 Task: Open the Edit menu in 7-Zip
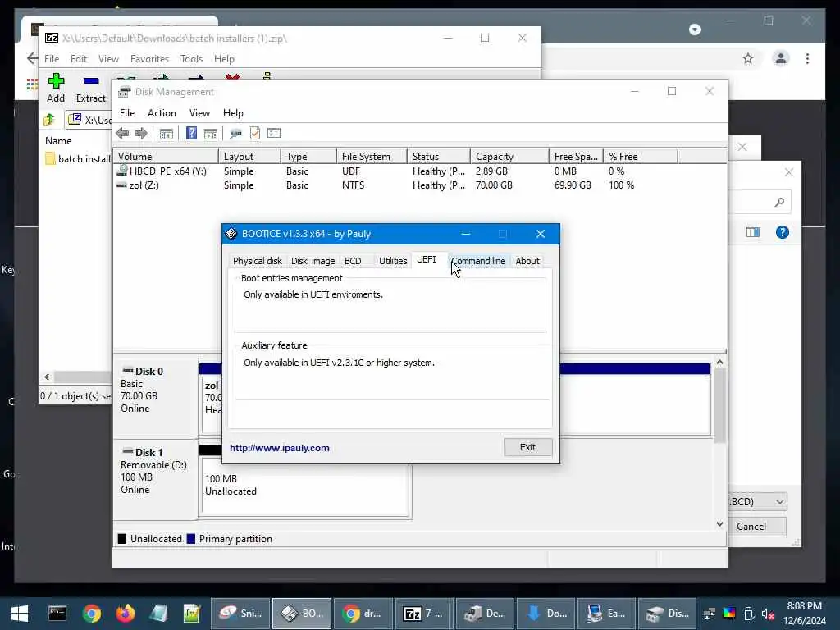click(78, 59)
